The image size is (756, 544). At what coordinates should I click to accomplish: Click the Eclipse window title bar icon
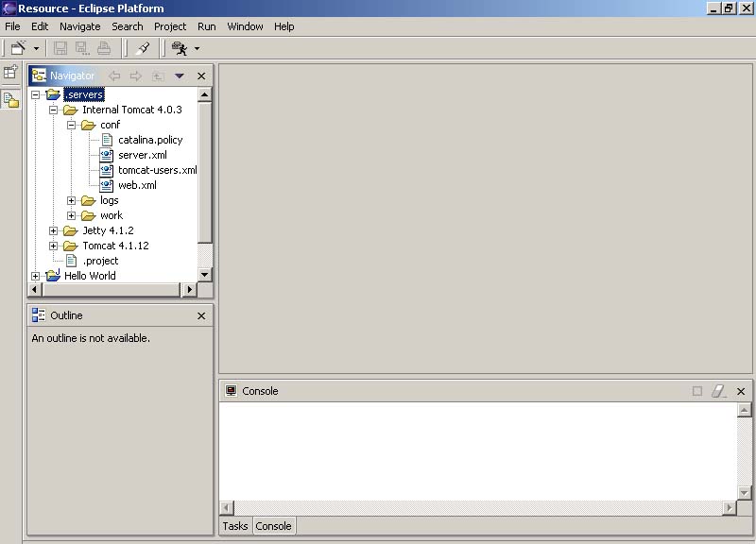[9, 8]
